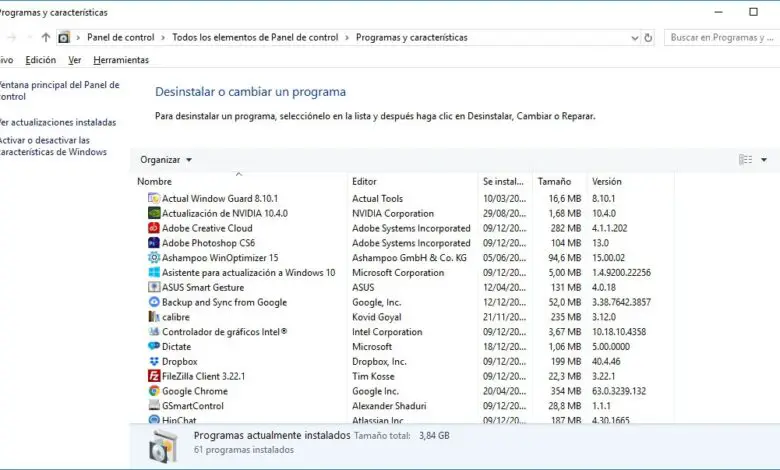Viewport: 780px width, 470px height.
Task: Click the Adobe Photoshop CS6 icon
Action: (154, 243)
